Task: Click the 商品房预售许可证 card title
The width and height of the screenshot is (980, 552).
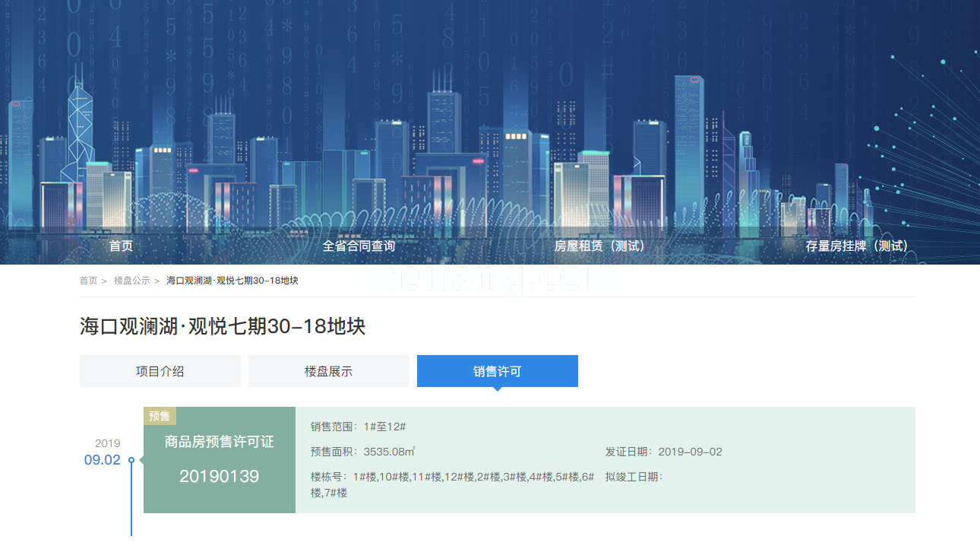Action: coord(220,442)
